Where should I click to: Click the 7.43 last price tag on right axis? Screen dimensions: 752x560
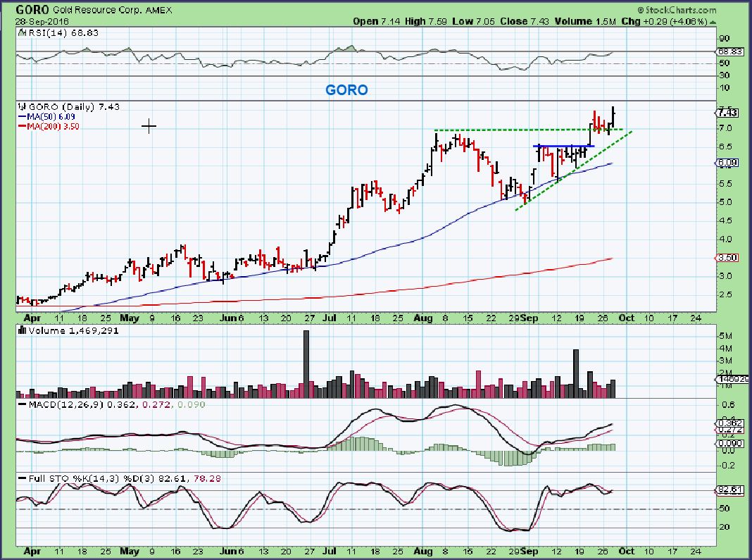pos(727,113)
